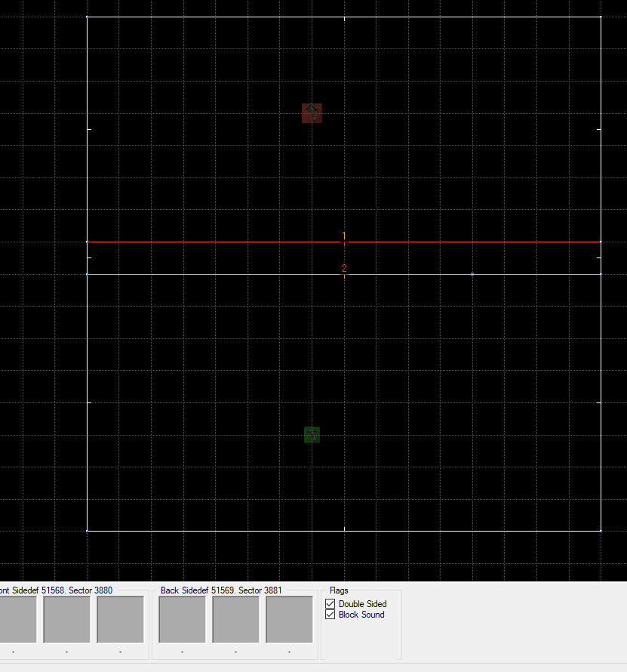
Task: Click the Back Sidedef first texture box
Action: coord(182,619)
